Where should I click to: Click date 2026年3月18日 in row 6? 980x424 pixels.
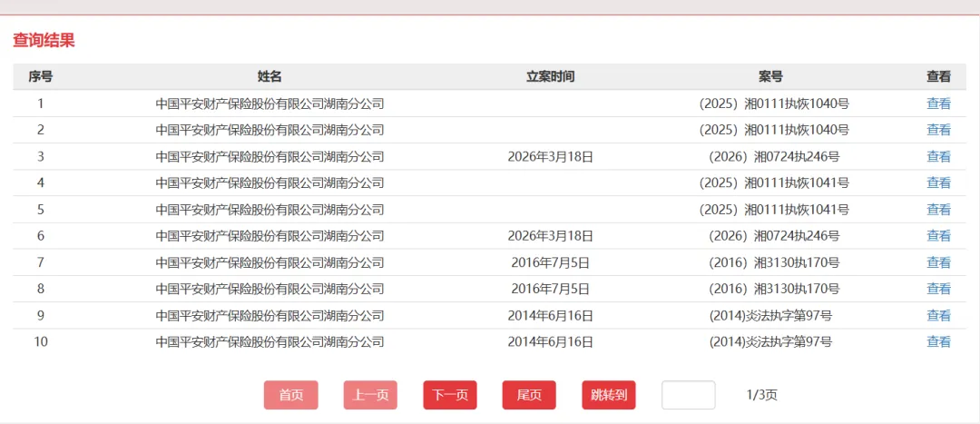click(x=550, y=236)
